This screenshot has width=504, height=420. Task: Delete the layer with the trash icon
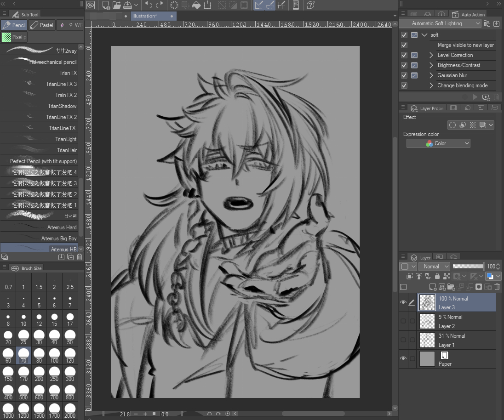click(497, 287)
